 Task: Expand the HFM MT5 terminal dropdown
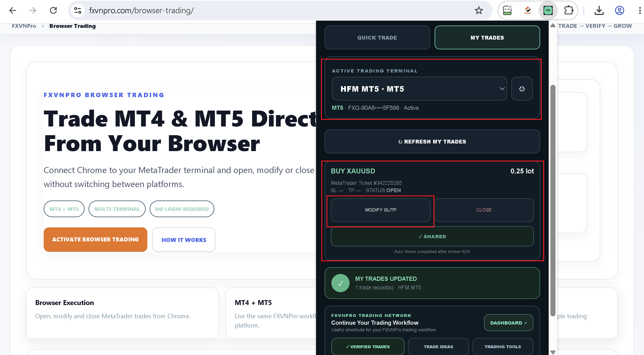tap(419, 89)
